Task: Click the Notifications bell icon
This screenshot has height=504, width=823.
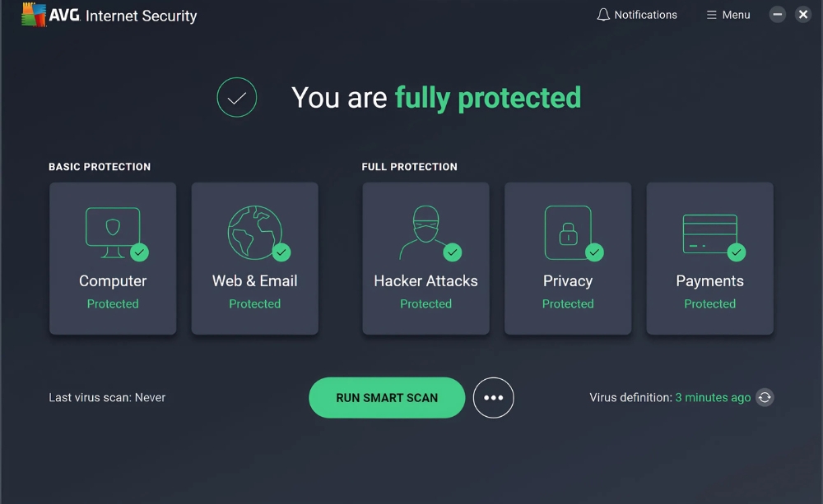Action: [x=603, y=15]
